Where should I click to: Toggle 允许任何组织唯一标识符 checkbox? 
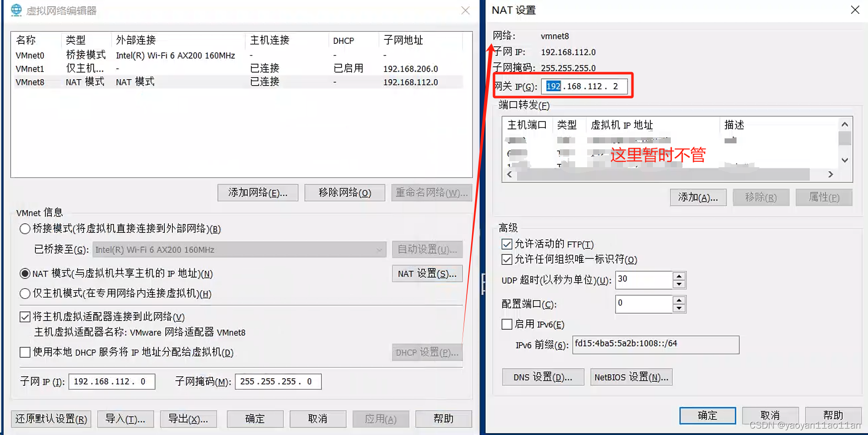pos(507,259)
